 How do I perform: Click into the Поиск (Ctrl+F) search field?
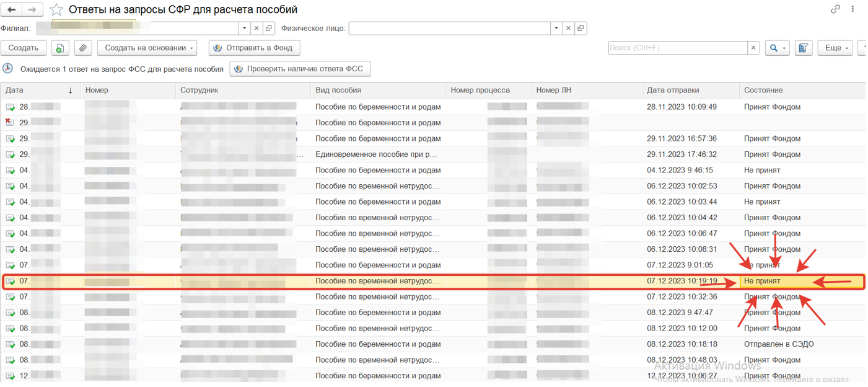tap(677, 48)
